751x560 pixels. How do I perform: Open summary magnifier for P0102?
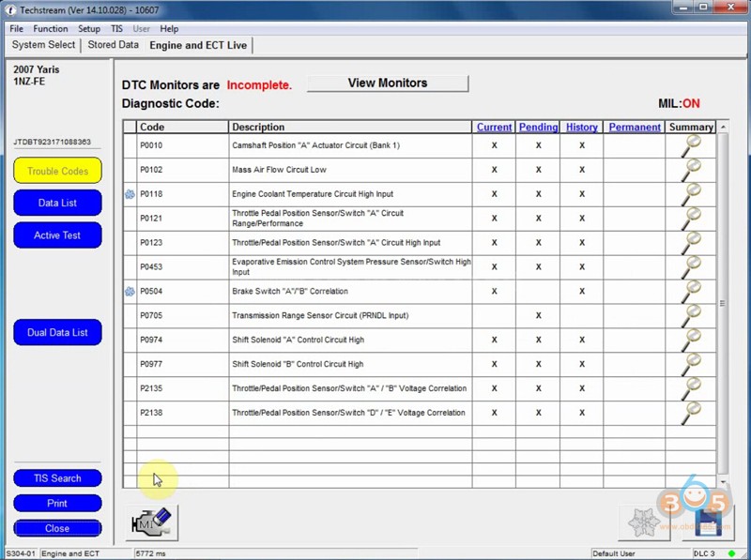point(691,171)
